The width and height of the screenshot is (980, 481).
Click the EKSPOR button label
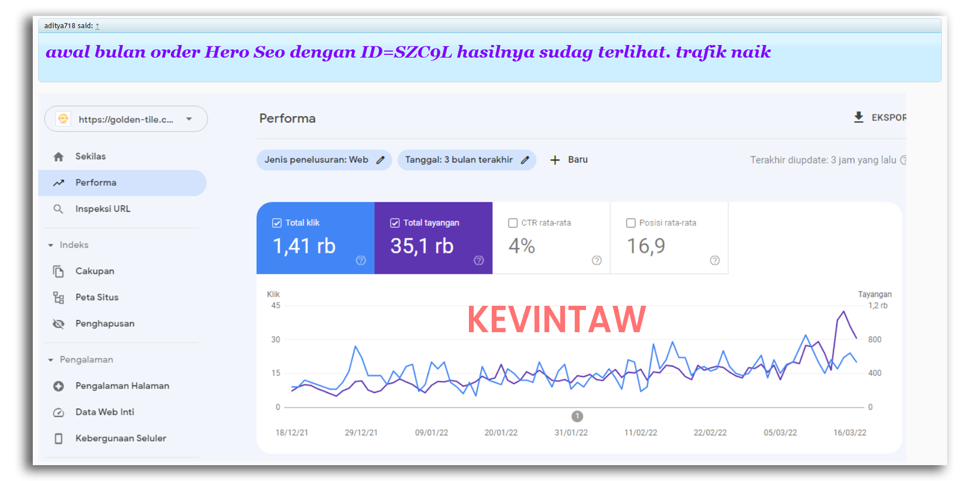[889, 118]
